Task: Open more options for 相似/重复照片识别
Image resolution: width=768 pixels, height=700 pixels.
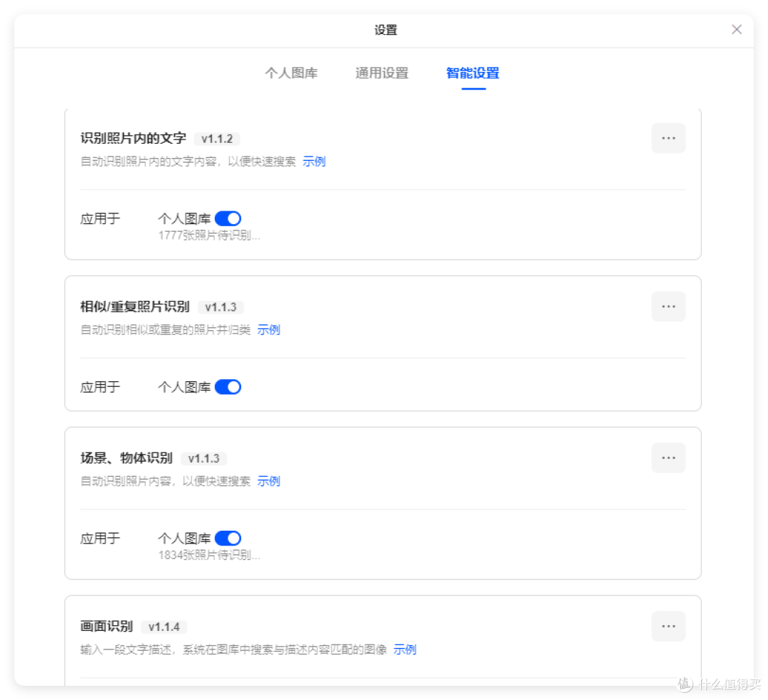Action: (x=668, y=307)
